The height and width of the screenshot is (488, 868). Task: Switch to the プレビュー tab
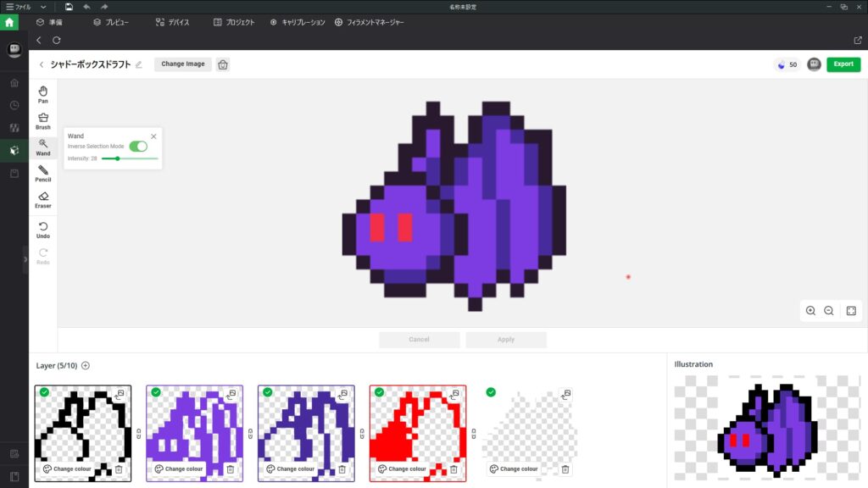coord(111,22)
